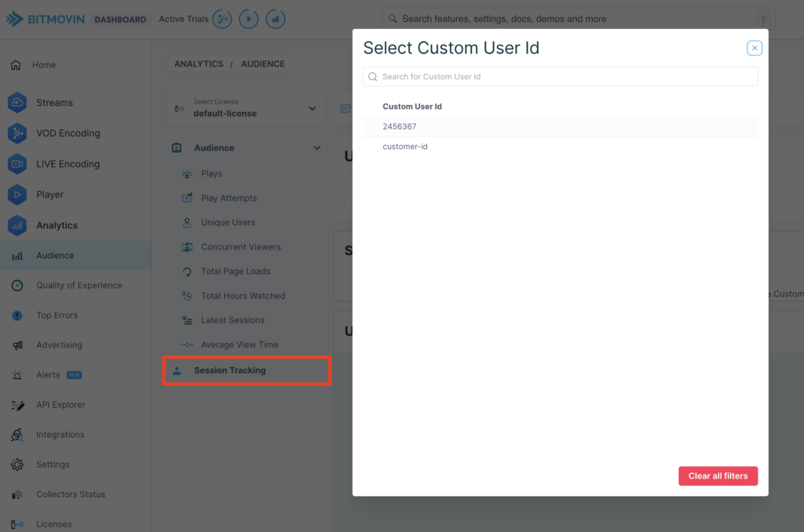The image size is (804, 532).
Task: Open the Select License dropdown
Action: click(x=246, y=108)
